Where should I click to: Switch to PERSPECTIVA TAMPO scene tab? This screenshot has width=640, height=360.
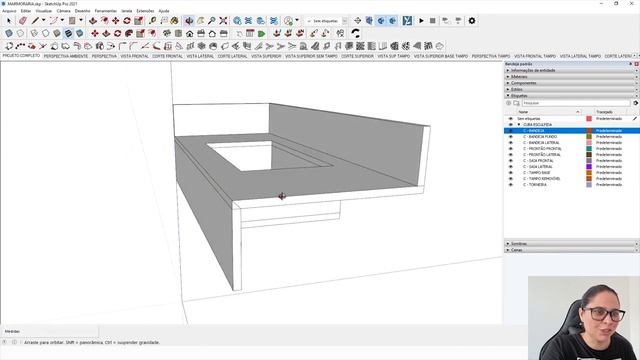coord(491,56)
